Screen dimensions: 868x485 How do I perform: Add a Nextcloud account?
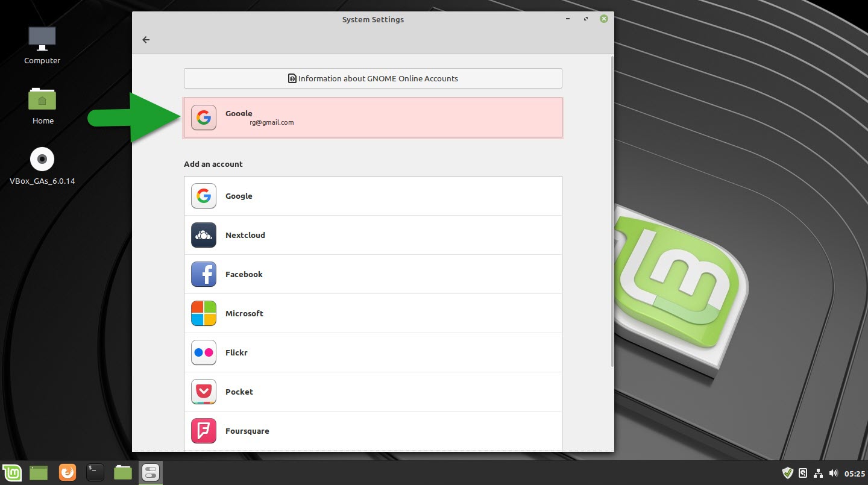point(373,235)
